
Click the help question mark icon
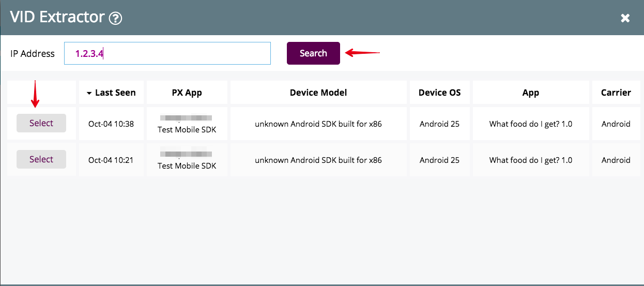115,19
